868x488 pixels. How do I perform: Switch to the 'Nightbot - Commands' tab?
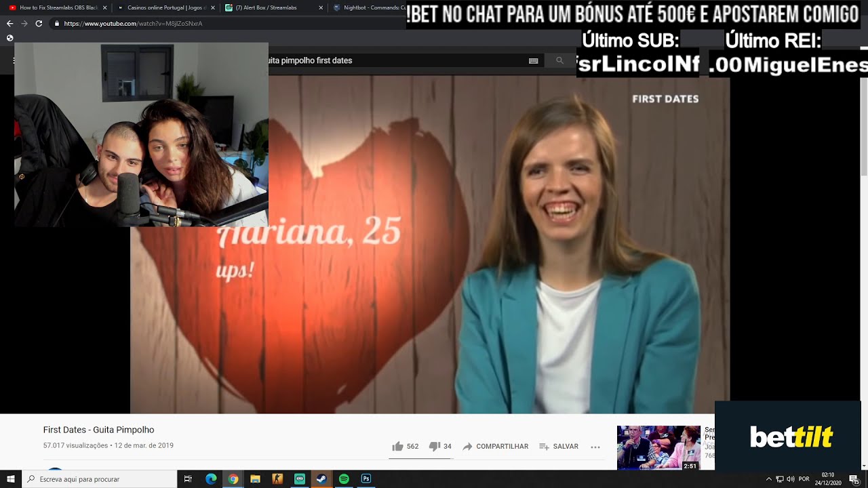(x=370, y=7)
